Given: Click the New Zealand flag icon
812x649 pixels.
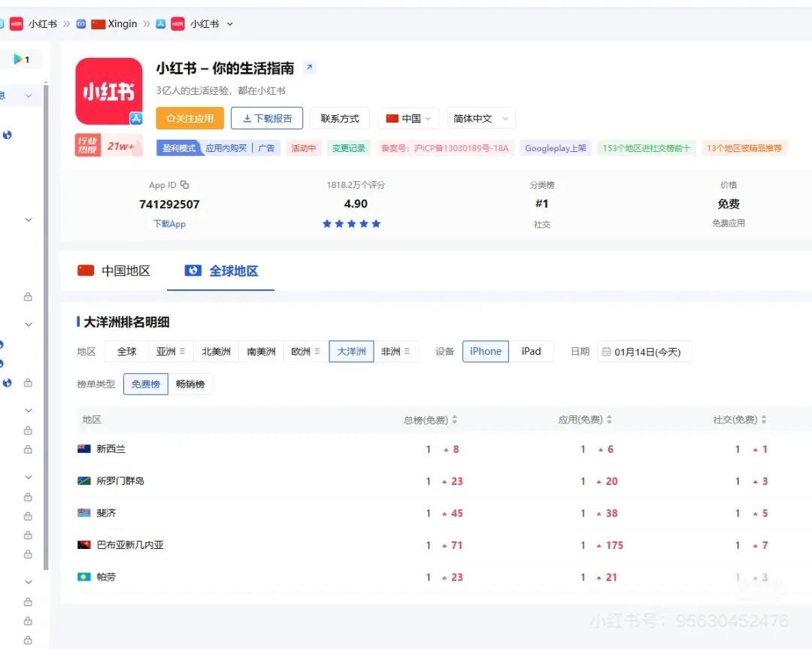Looking at the screenshot, I should (x=84, y=448).
